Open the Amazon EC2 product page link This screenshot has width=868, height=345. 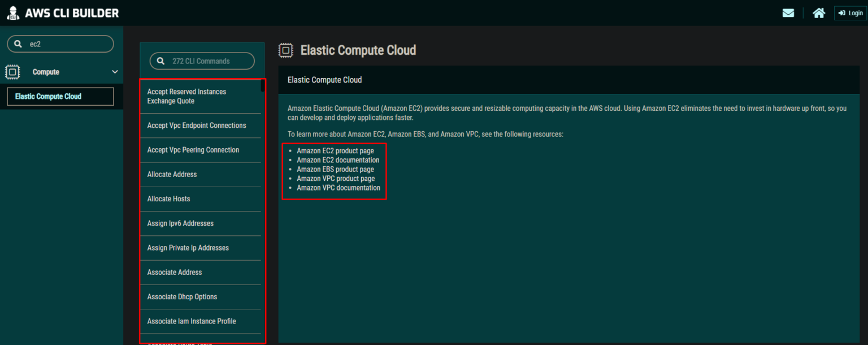(x=335, y=150)
